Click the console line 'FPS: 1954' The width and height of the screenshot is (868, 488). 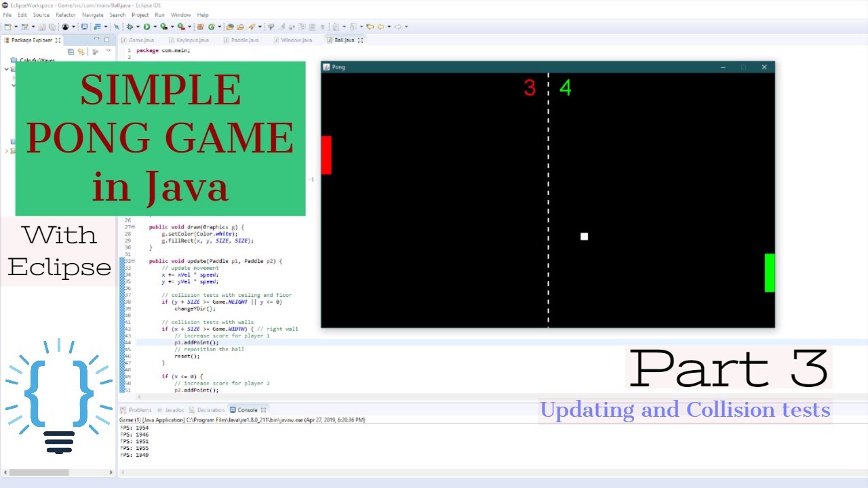(134, 428)
